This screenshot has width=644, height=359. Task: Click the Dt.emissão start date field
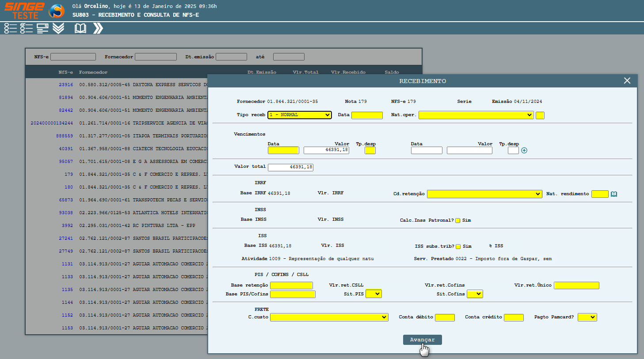(x=231, y=57)
